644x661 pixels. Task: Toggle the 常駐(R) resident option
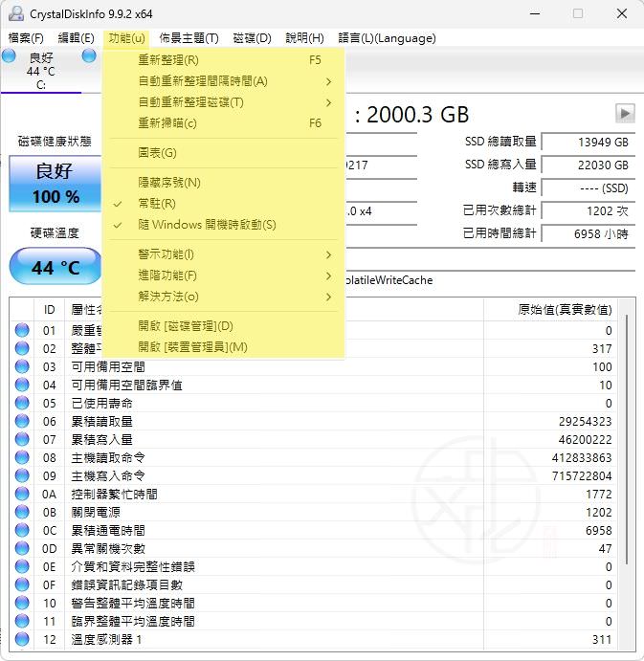(224, 204)
